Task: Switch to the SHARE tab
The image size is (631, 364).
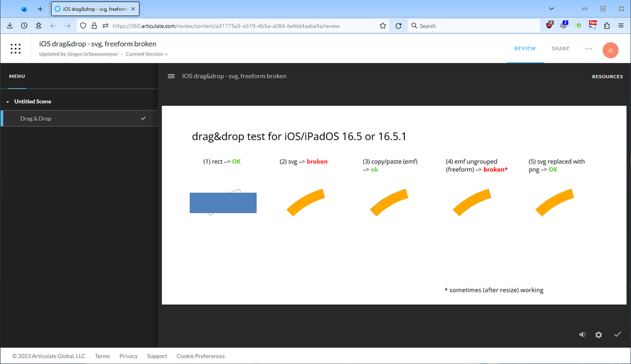Action: pos(561,49)
